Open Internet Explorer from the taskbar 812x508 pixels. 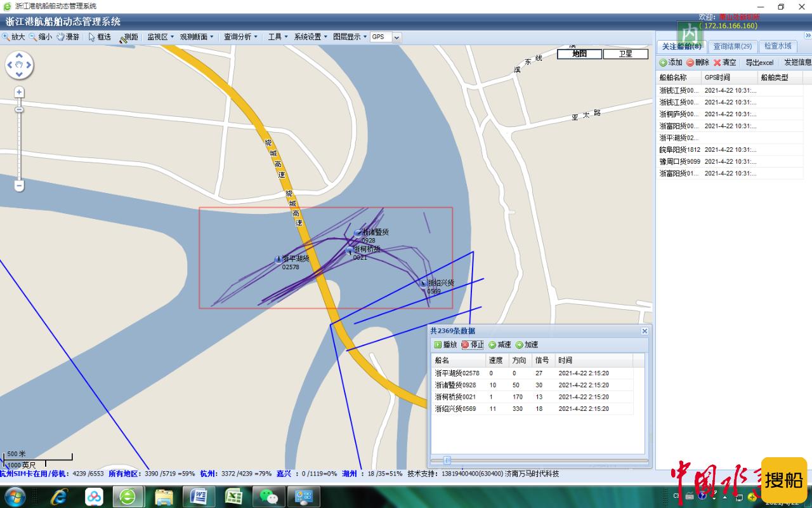[60, 496]
